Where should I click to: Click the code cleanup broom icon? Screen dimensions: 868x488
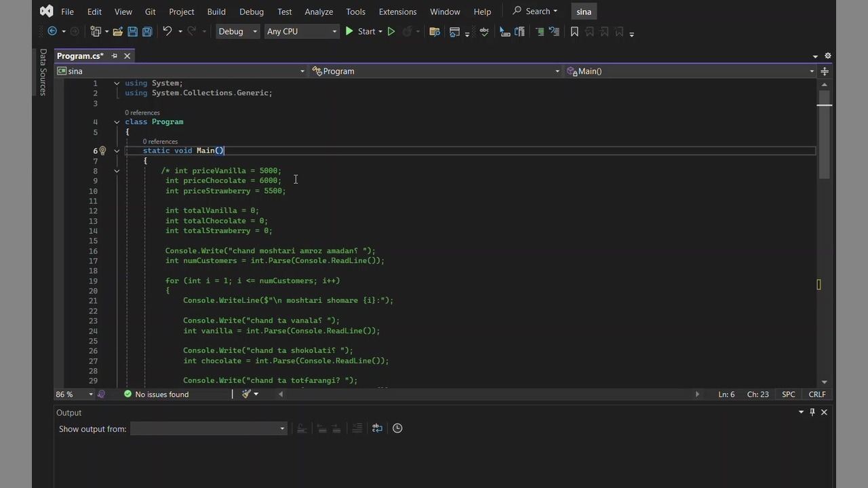[x=247, y=394]
